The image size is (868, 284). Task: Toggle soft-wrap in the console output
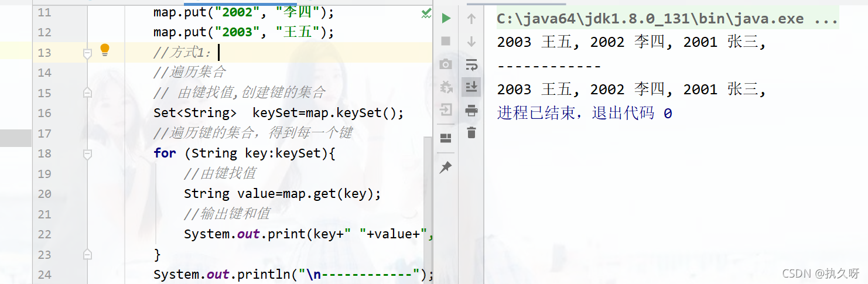[471, 64]
